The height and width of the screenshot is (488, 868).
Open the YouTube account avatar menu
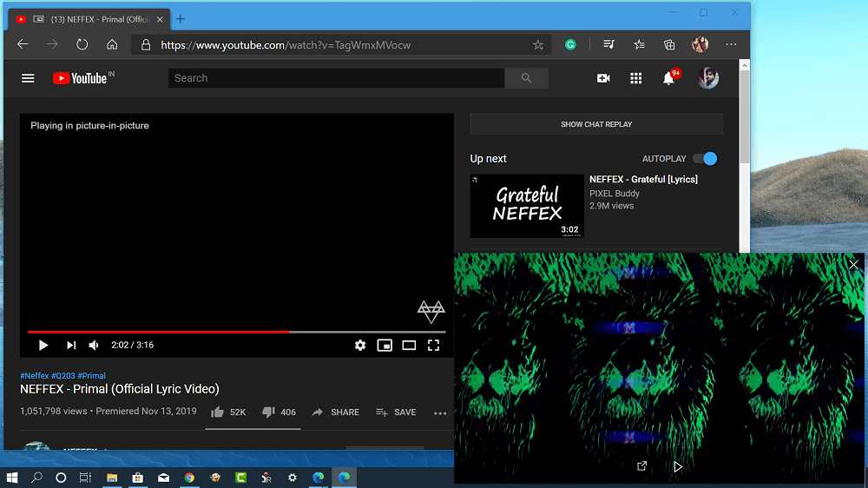(708, 78)
